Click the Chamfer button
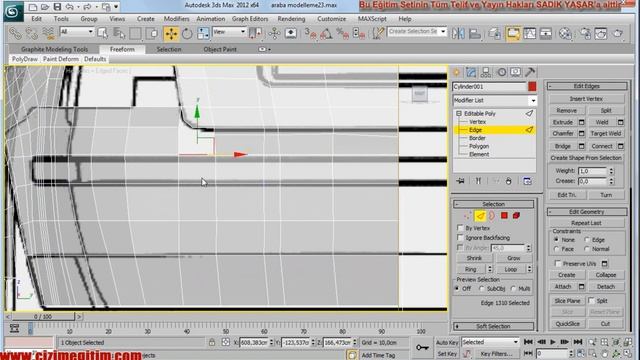 point(562,133)
